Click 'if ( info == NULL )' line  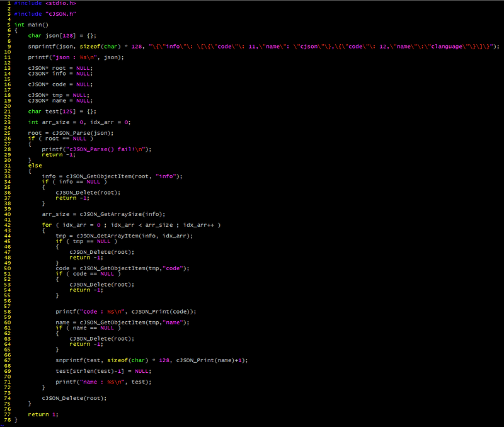pyautogui.click(x=74, y=181)
